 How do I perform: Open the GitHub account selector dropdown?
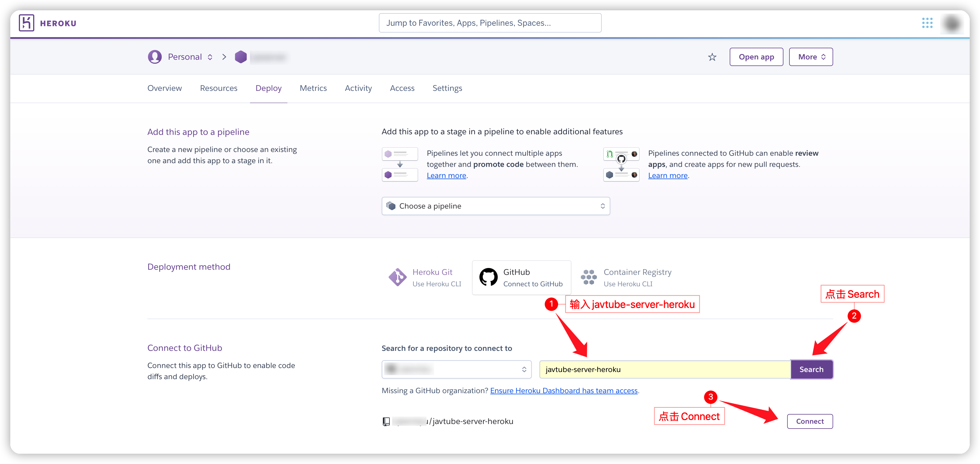coord(456,369)
